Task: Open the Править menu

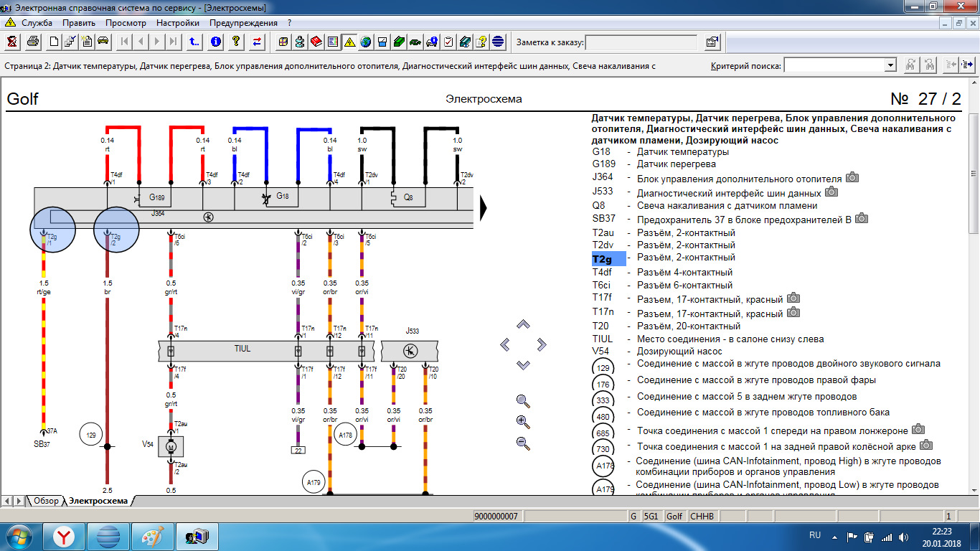Action: click(79, 23)
